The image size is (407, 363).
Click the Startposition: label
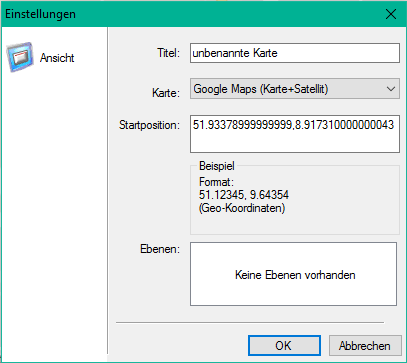[149, 125]
